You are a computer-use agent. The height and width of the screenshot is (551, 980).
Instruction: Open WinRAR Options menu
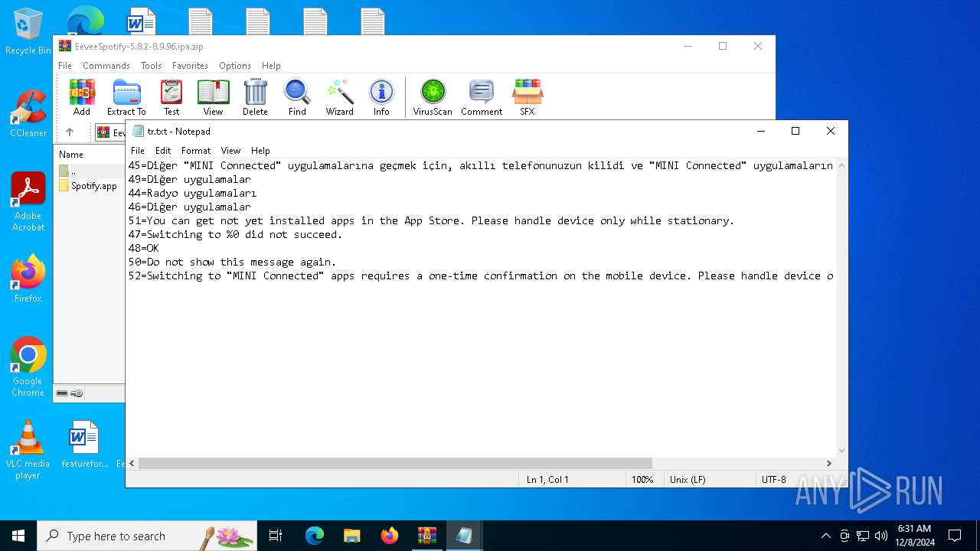[235, 66]
